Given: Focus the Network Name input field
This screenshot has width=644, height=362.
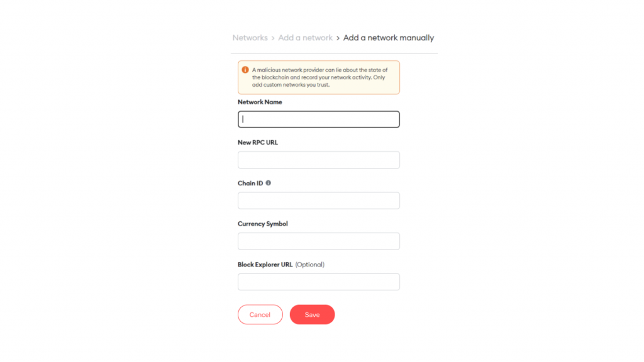Looking at the screenshot, I should [319, 119].
